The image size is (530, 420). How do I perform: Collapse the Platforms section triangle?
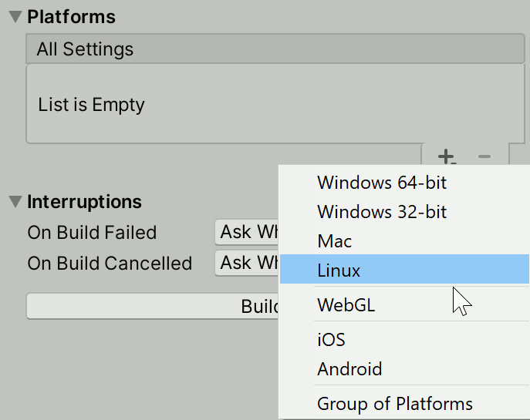coord(15,17)
